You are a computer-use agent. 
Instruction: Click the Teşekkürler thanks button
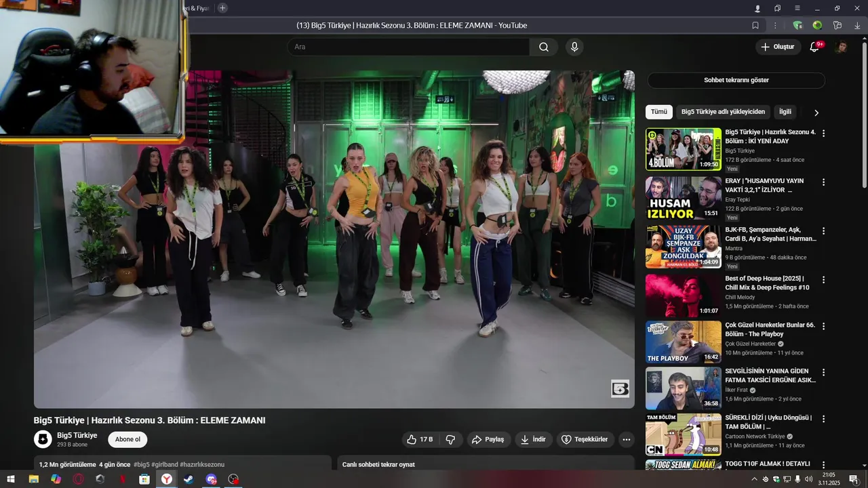(x=586, y=439)
